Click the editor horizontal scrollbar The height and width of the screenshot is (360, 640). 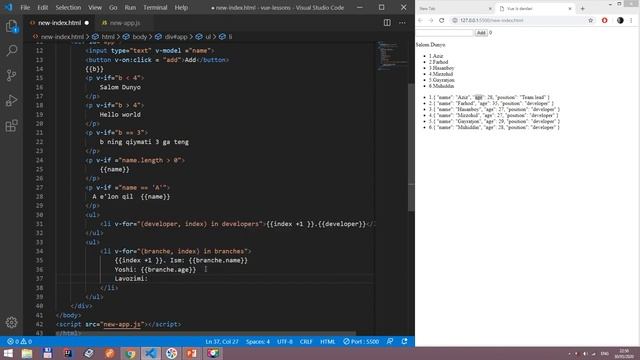[206, 333]
